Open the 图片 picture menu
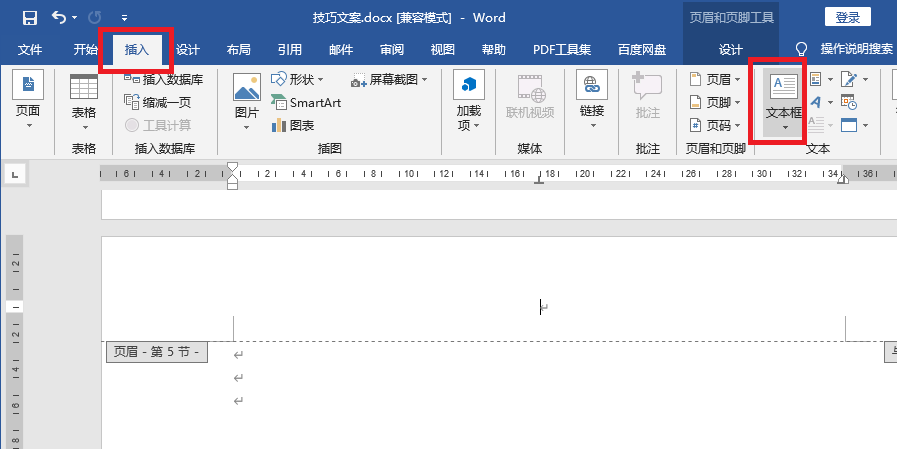 point(247,100)
